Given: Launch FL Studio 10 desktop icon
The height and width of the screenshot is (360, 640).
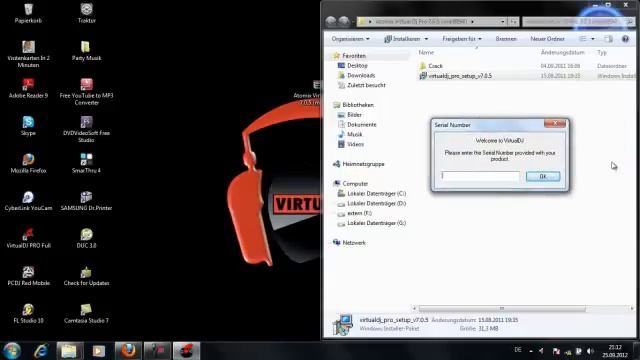Looking at the screenshot, I should pos(28,313).
